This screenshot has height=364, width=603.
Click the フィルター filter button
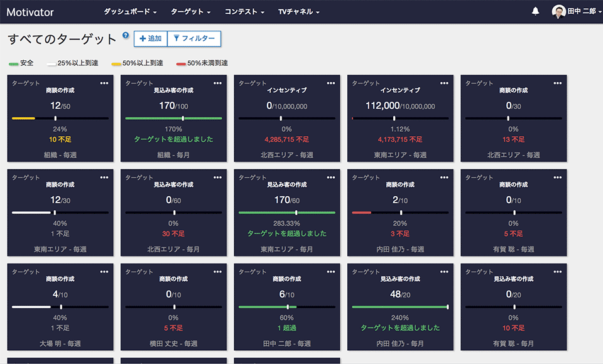tap(194, 38)
